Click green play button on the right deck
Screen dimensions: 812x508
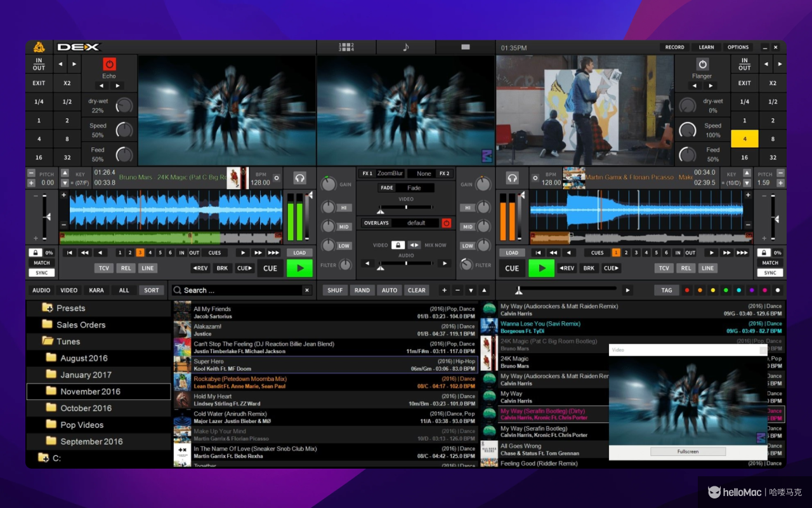point(541,268)
